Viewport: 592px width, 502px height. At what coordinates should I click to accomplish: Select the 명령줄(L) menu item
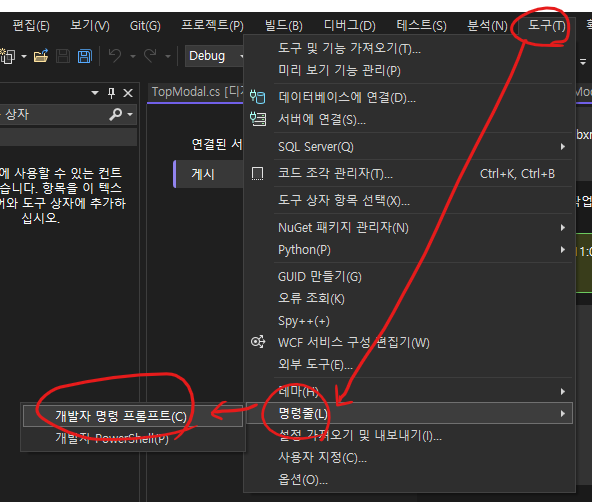[x=409, y=413]
